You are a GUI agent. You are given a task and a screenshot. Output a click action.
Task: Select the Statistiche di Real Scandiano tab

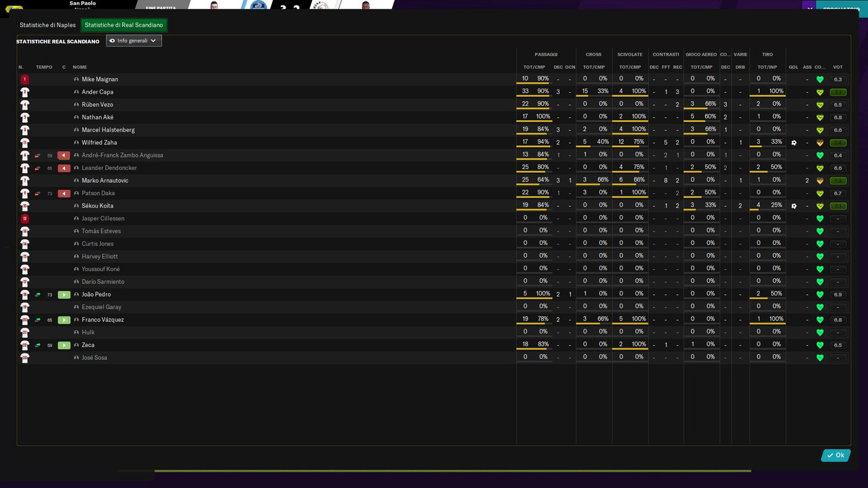tap(124, 25)
